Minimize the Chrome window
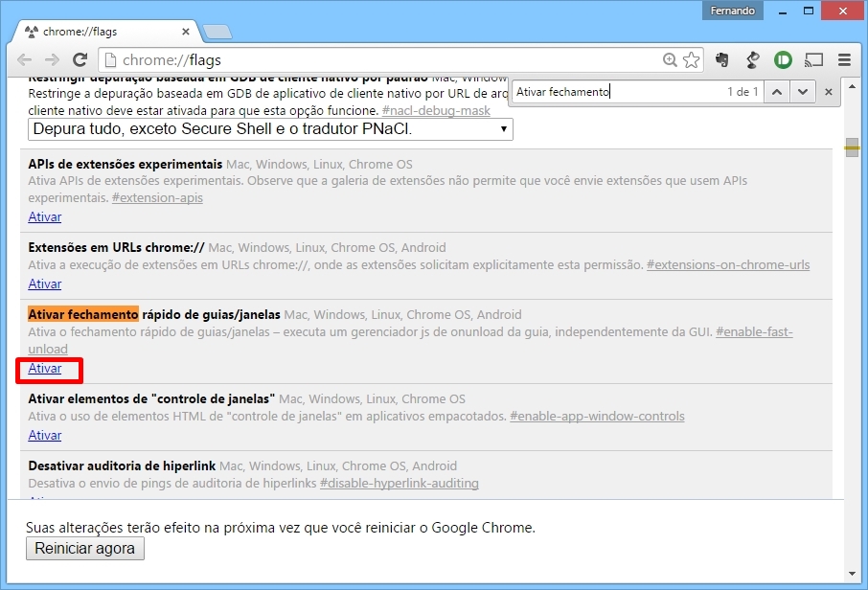Viewport: 868px width, 590px height. click(x=782, y=11)
